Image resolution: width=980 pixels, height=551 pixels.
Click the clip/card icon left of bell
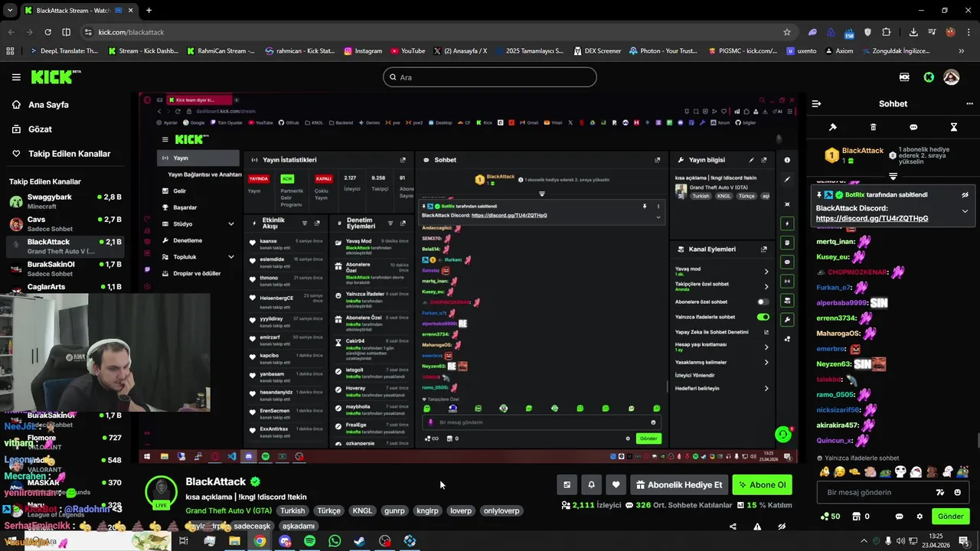(x=567, y=484)
